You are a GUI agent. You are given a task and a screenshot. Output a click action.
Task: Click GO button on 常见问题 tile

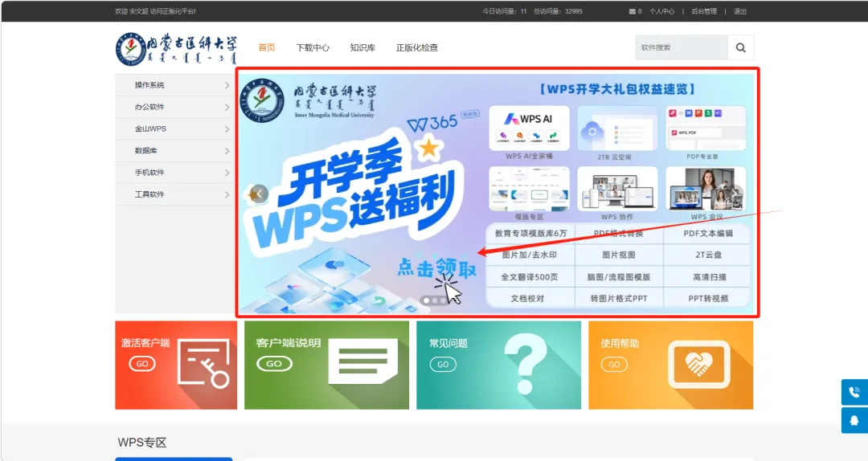pyautogui.click(x=443, y=364)
